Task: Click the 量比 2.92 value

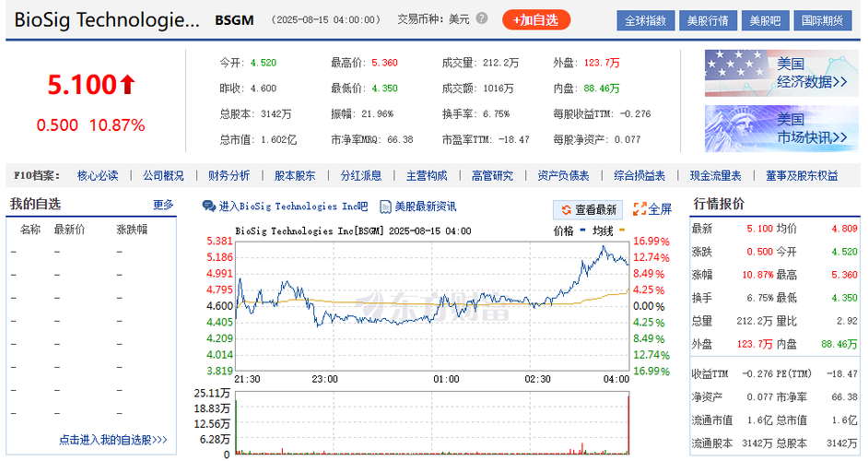Action: (x=847, y=321)
